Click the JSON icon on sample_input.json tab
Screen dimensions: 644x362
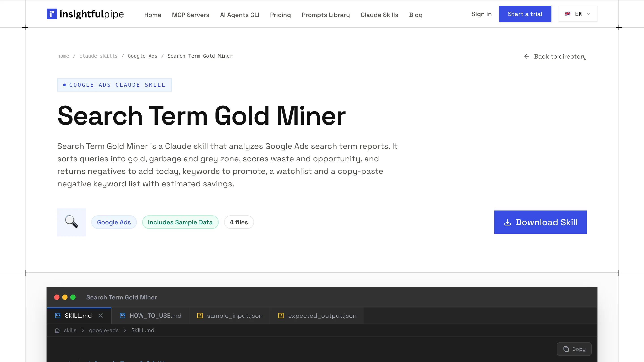click(200, 315)
